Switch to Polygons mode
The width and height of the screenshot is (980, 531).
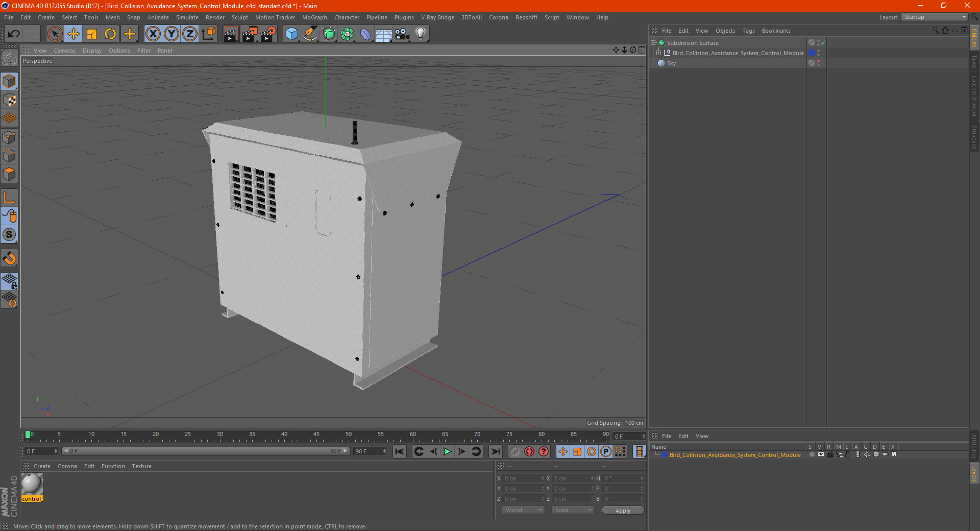(9, 174)
